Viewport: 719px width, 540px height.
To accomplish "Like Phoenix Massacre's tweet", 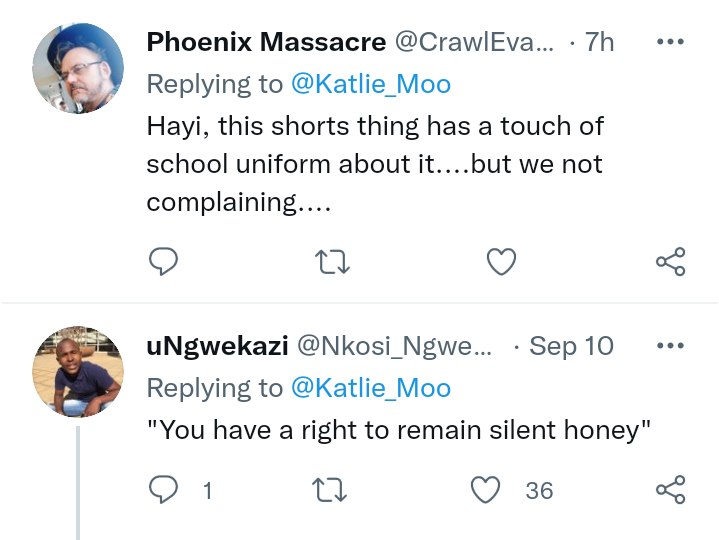I will click(500, 262).
